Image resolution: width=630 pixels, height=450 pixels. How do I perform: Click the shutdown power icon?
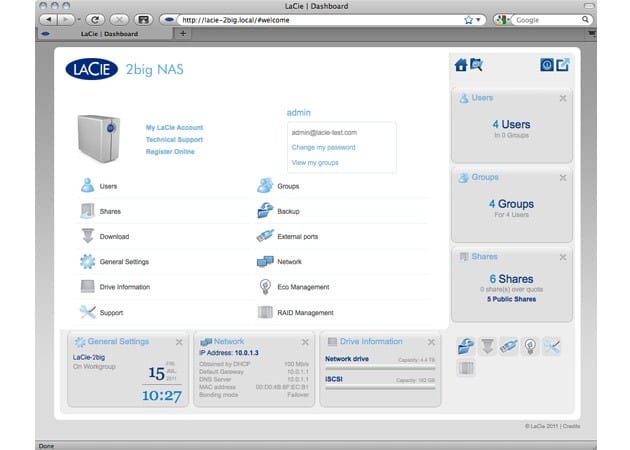tap(546, 65)
